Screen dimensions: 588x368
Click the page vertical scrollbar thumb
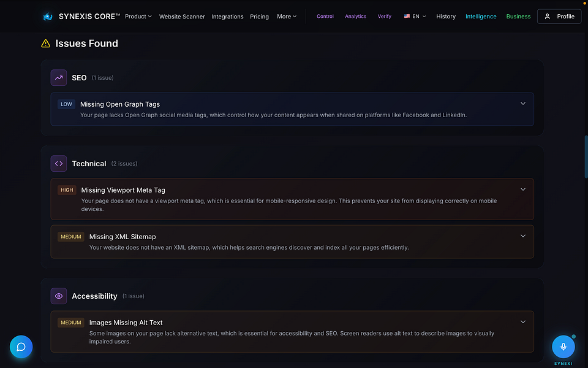586,156
